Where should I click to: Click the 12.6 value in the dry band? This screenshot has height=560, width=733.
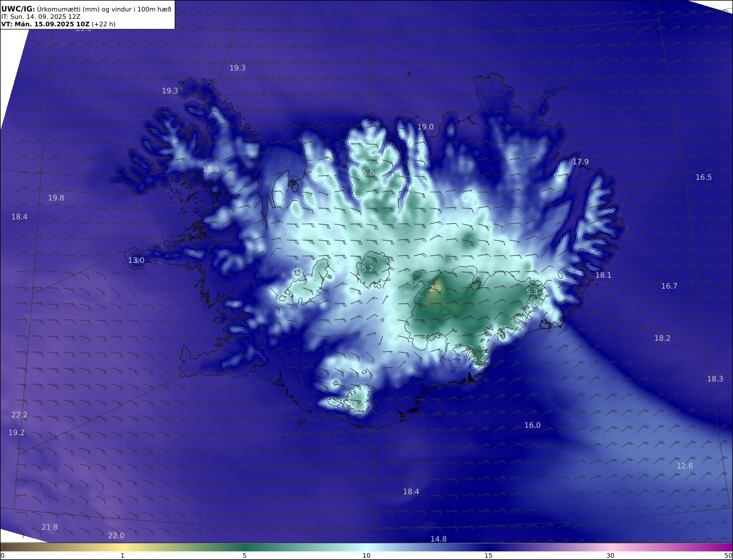(x=685, y=466)
